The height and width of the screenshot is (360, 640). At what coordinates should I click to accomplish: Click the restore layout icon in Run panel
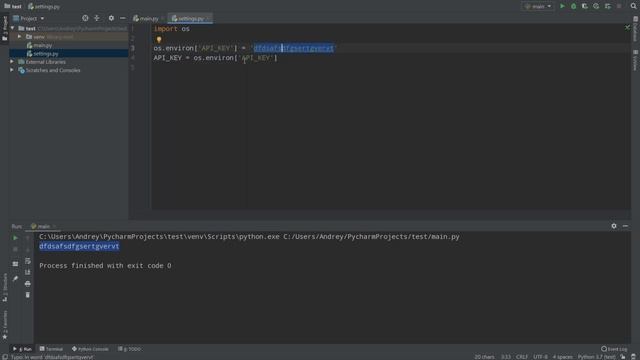click(x=15, y=264)
